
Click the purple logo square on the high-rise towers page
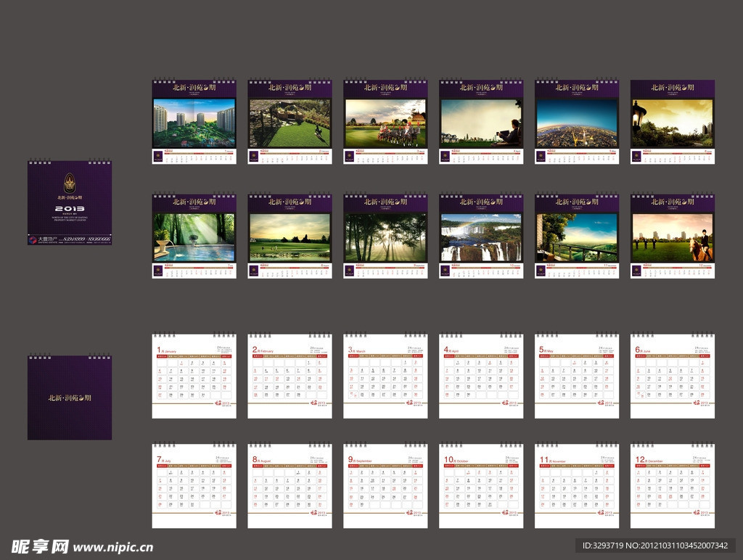[x=157, y=155]
